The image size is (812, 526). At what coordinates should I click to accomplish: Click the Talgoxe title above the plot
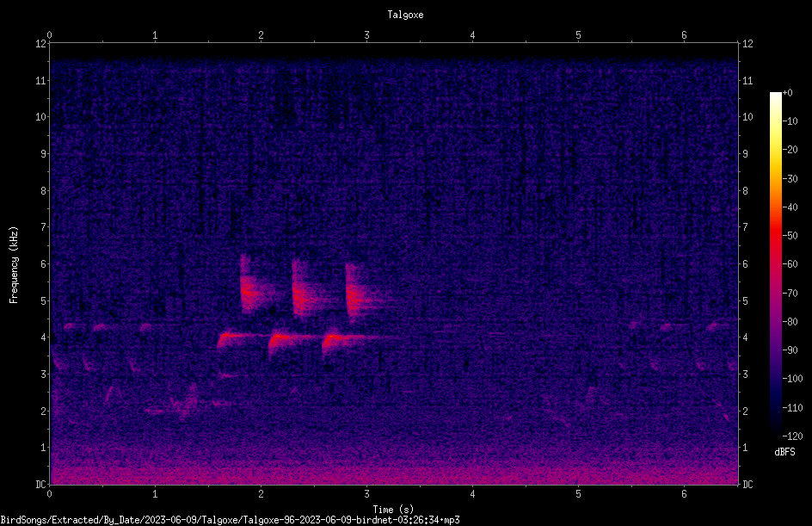click(x=405, y=15)
